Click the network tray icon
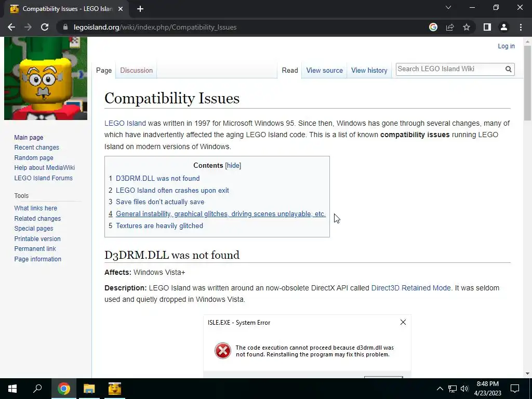This screenshot has height=399, width=532. point(453,389)
